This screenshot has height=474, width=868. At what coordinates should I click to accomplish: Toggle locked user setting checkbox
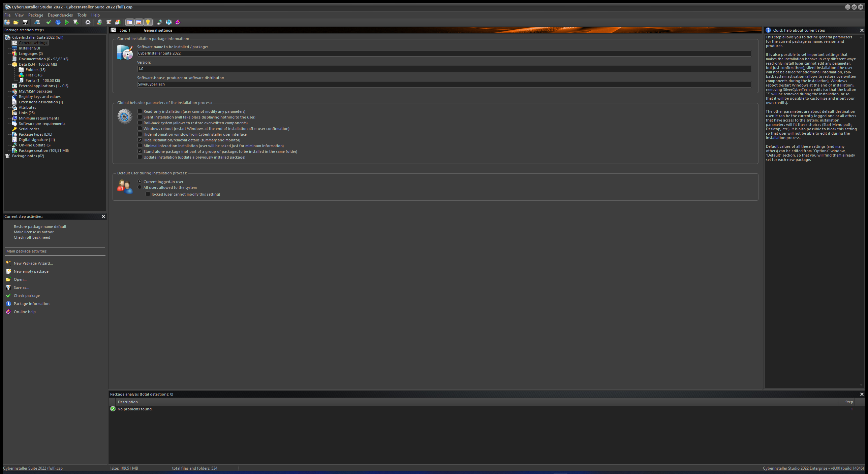148,194
